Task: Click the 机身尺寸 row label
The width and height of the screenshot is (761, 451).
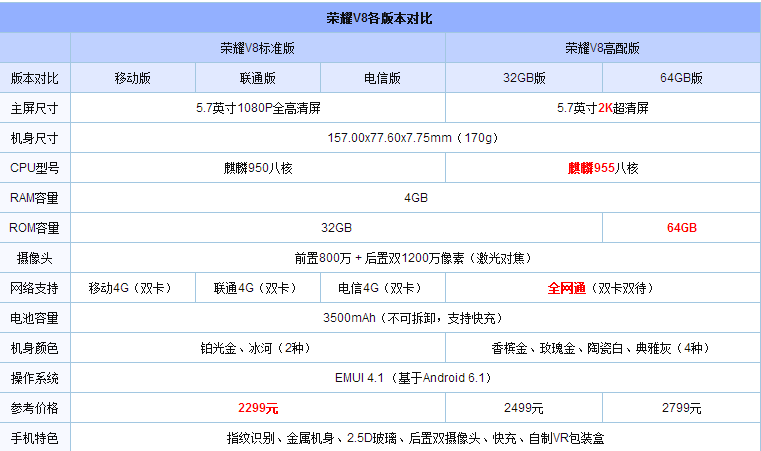Action: [34, 138]
